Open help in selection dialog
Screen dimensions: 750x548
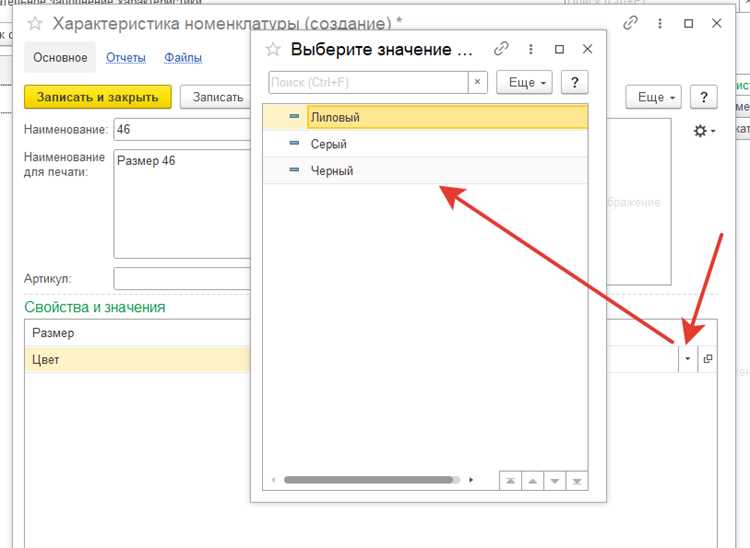(x=574, y=82)
